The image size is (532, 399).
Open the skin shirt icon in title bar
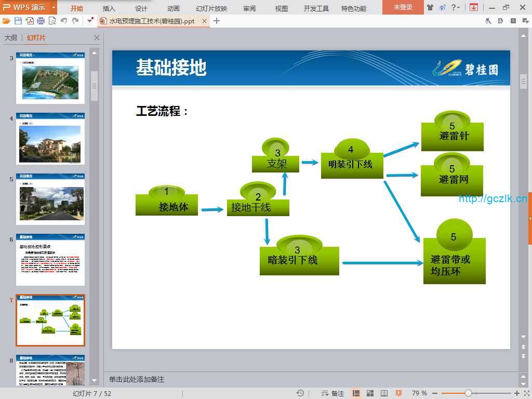[430, 7]
